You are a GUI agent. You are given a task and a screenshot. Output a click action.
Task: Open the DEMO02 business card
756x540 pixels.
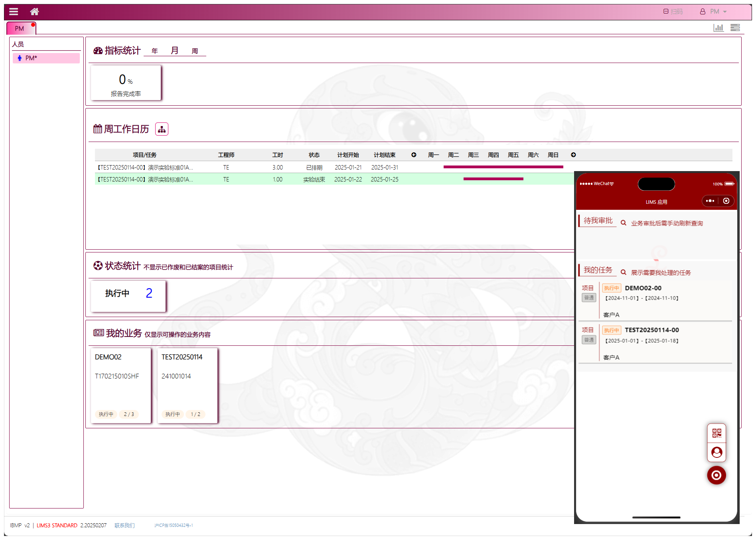pos(120,385)
